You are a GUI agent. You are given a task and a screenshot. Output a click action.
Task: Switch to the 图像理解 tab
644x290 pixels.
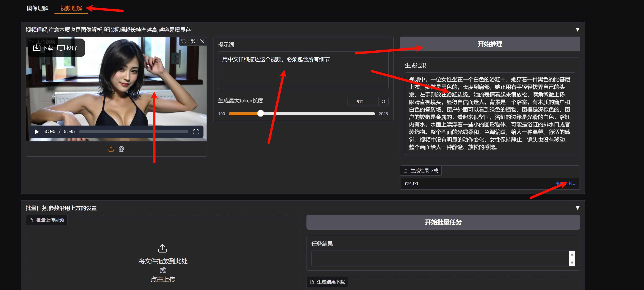click(38, 8)
